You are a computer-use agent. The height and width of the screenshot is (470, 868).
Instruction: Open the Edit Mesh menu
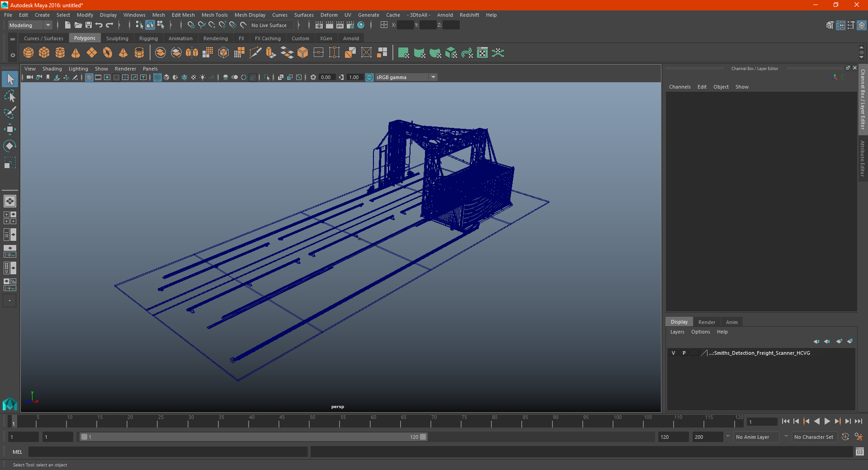tap(183, 15)
